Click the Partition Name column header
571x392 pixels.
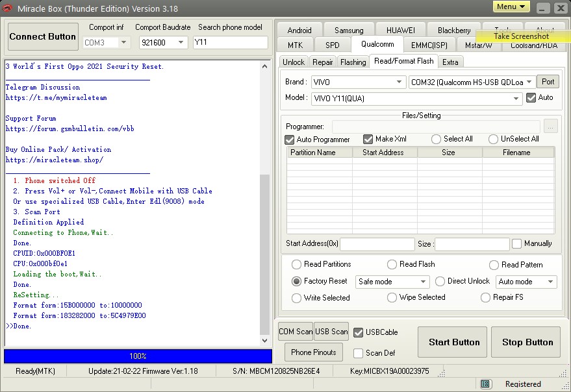[320, 153]
